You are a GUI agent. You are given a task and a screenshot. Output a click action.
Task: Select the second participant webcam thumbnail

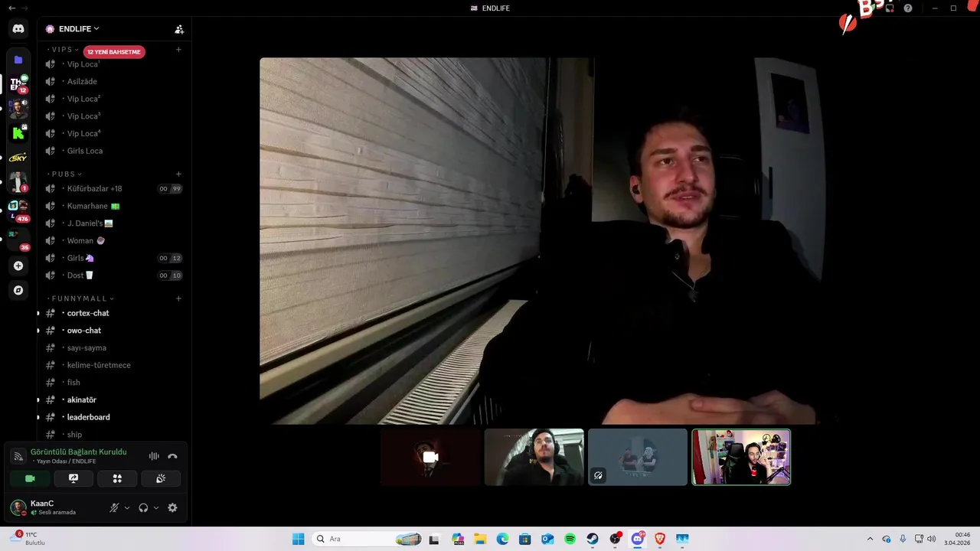click(534, 457)
